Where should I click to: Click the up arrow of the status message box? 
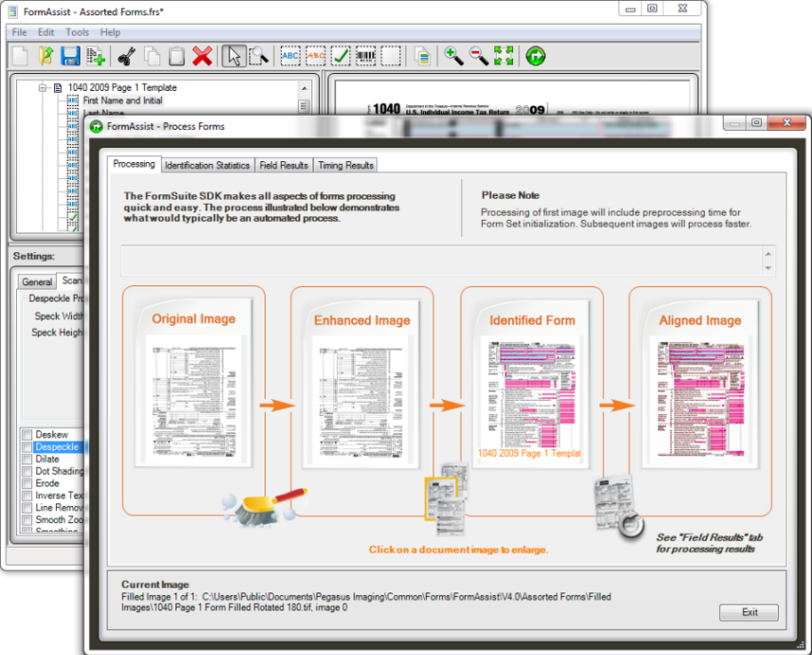coord(768,253)
